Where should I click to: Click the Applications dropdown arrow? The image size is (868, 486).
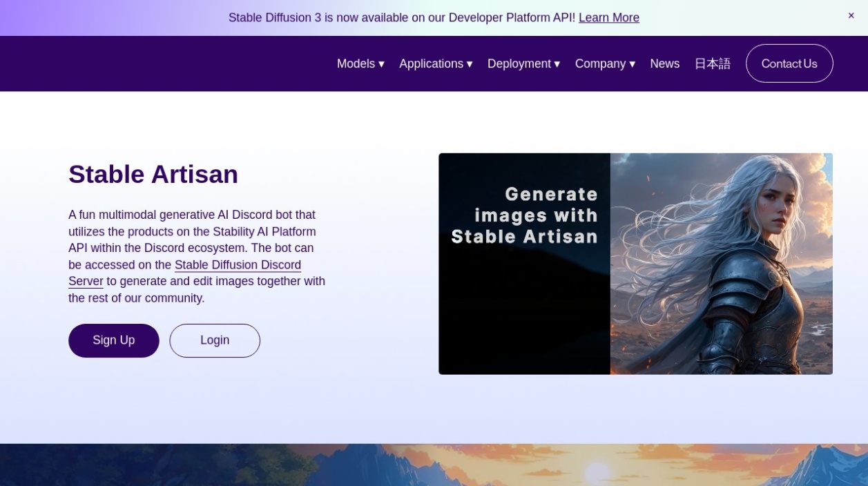469,64
